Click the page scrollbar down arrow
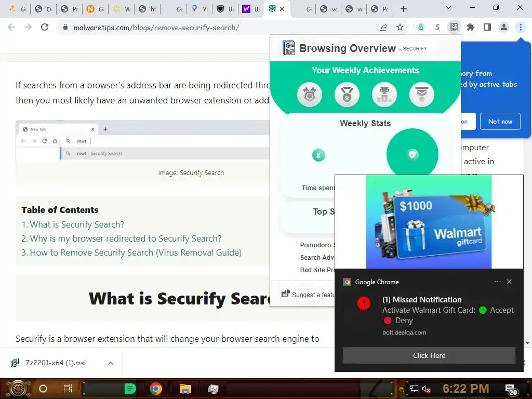 pos(528,343)
